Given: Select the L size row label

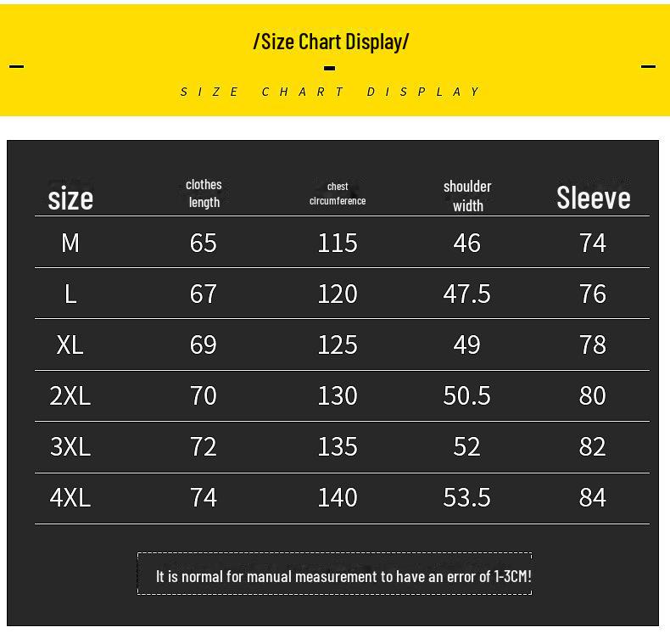Looking at the screenshot, I should pos(70,294).
